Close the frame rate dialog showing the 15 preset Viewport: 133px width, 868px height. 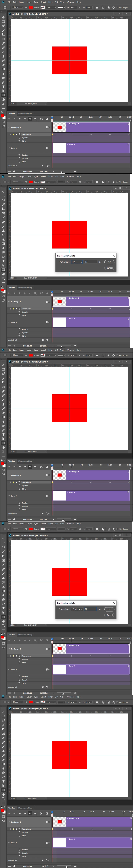[114, 255]
